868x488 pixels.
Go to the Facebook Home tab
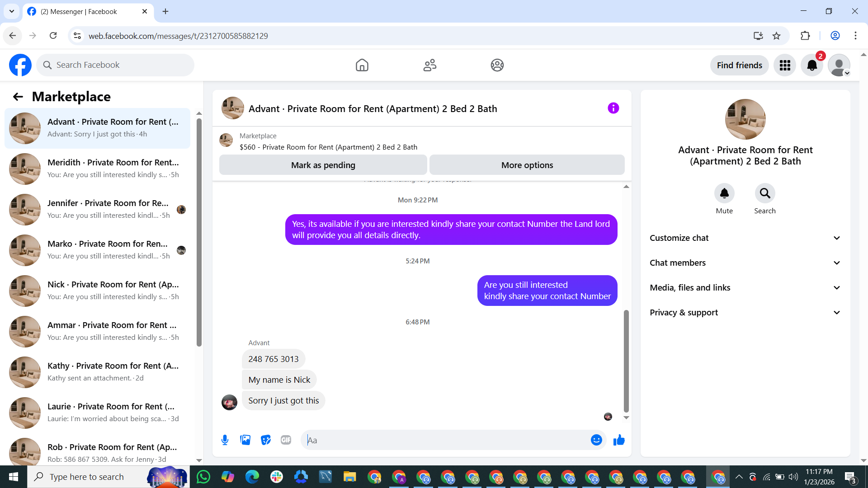[362, 65]
